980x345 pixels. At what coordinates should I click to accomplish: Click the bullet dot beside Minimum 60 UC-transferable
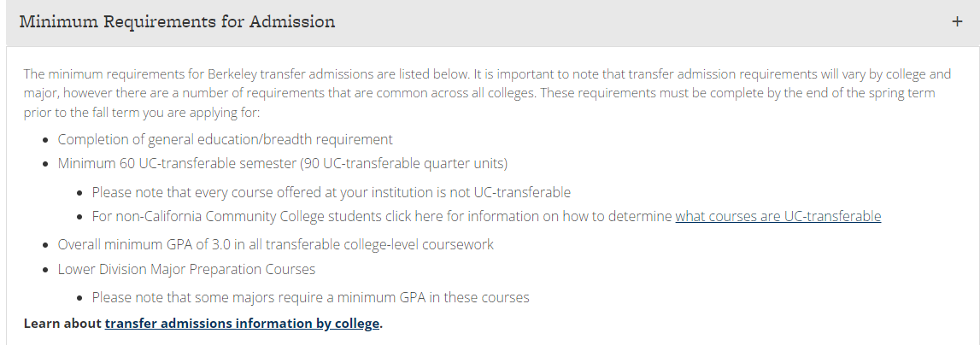pos(45,164)
